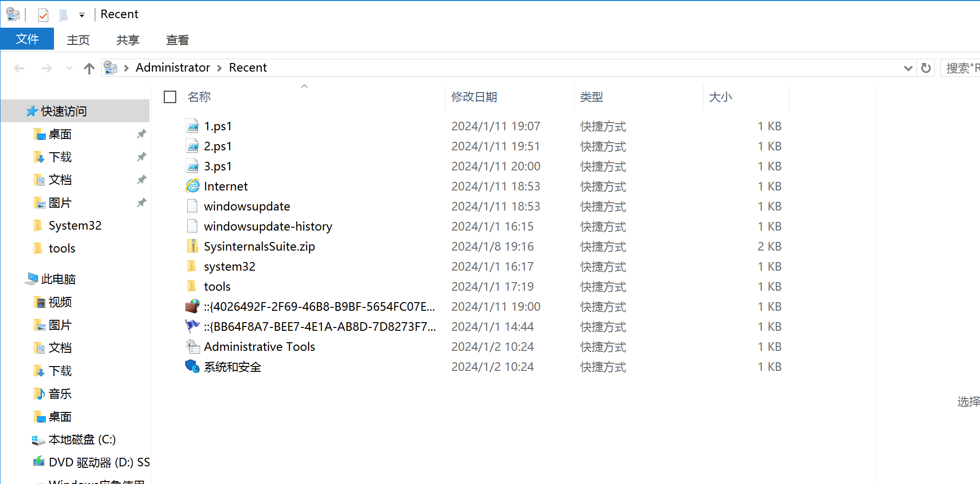Click the up-arrow parent folder button
The height and width of the screenshot is (484, 980).
pyautogui.click(x=89, y=68)
